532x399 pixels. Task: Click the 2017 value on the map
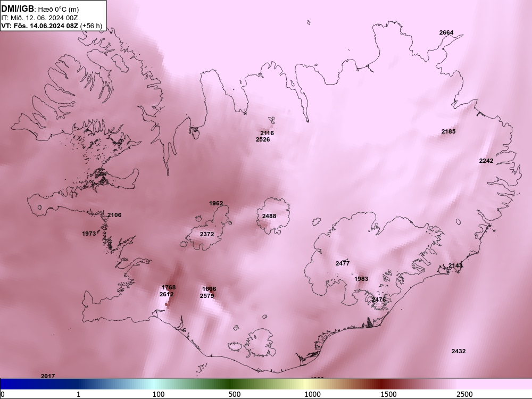[48, 376]
